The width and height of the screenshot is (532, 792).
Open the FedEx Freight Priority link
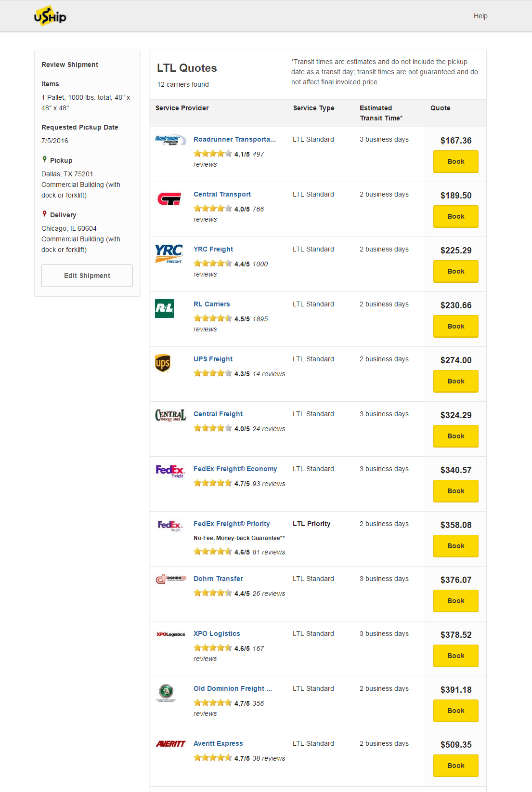point(232,524)
